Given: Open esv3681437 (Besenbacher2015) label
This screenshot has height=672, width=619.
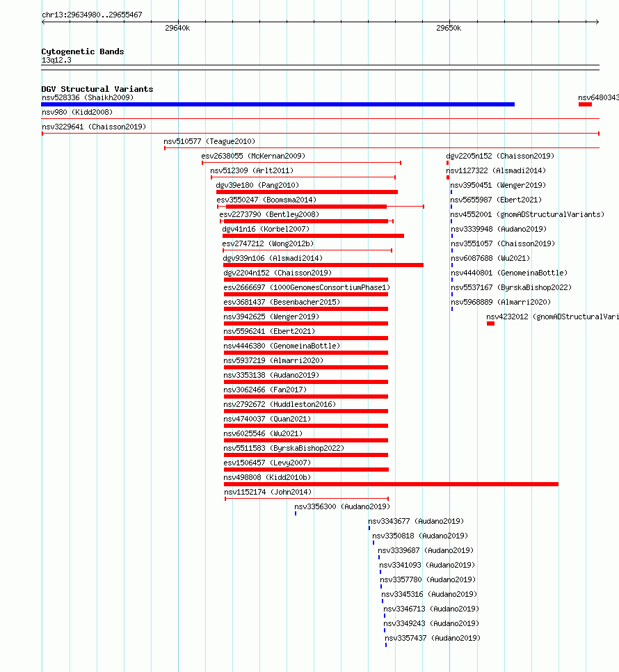Looking at the screenshot, I should (x=282, y=302).
